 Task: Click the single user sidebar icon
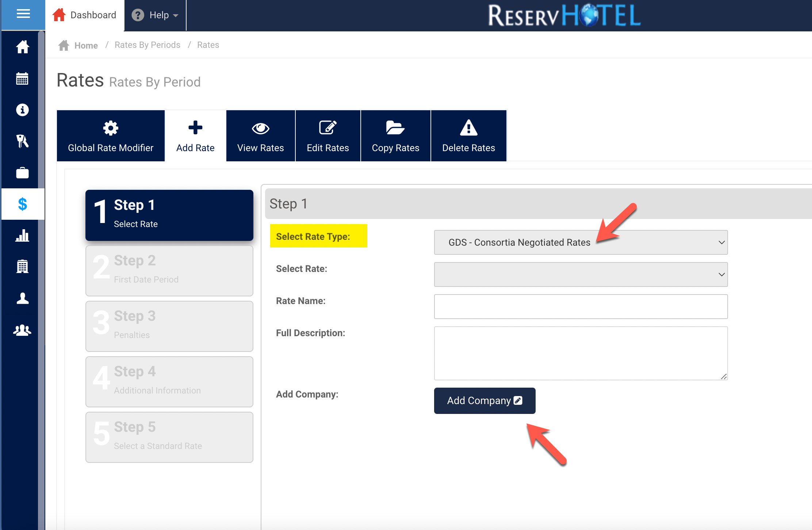pyautogui.click(x=23, y=298)
